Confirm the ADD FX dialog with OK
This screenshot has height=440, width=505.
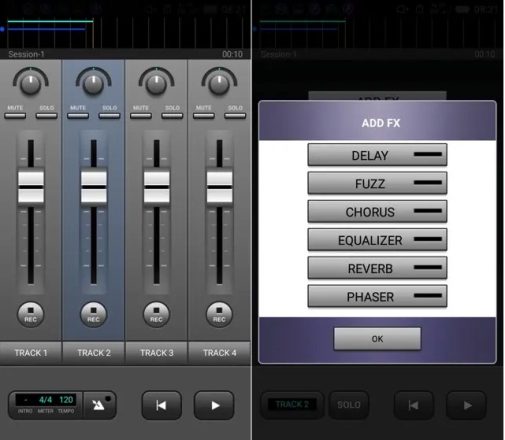(x=377, y=339)
